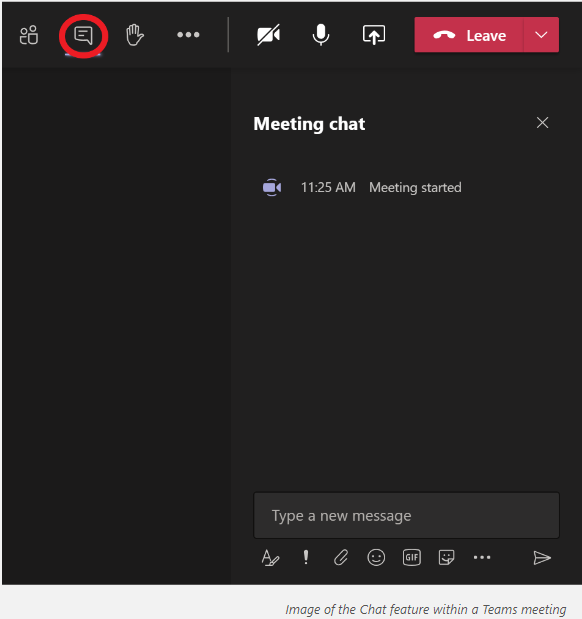
Task: Toggle the meeting chat icon
Action: (83, 36)
